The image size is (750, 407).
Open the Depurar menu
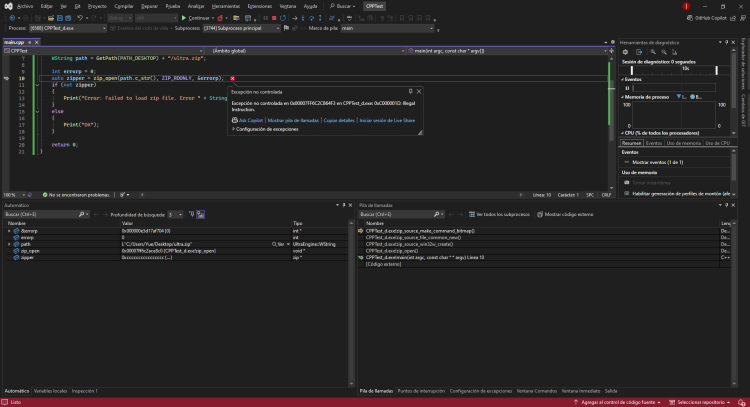[x=147, y=5]
